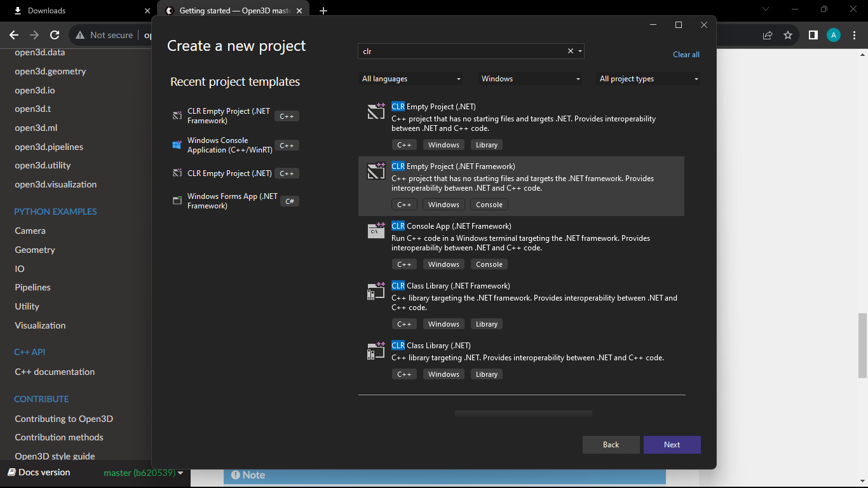The image size is (868, 488).
Task: Open the browser tab search chevron
Action: 766,9
